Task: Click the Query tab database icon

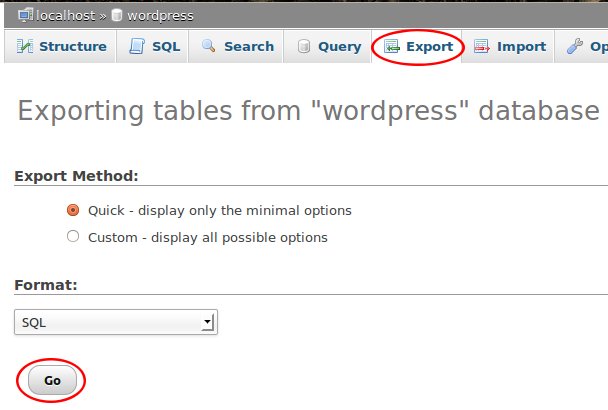Action: (x=304, y=46)
